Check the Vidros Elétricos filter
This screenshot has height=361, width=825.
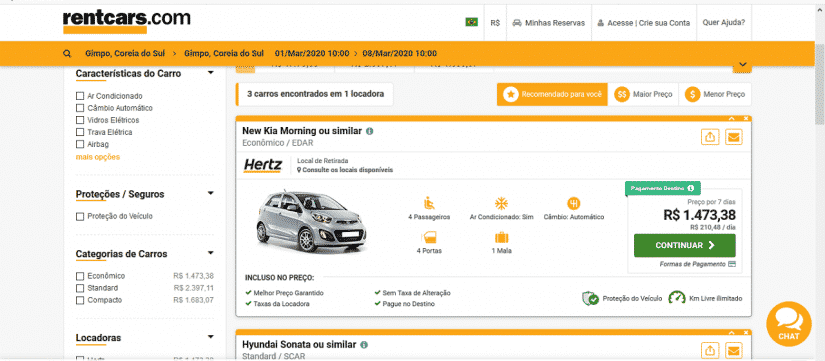[x=80, y=120]
